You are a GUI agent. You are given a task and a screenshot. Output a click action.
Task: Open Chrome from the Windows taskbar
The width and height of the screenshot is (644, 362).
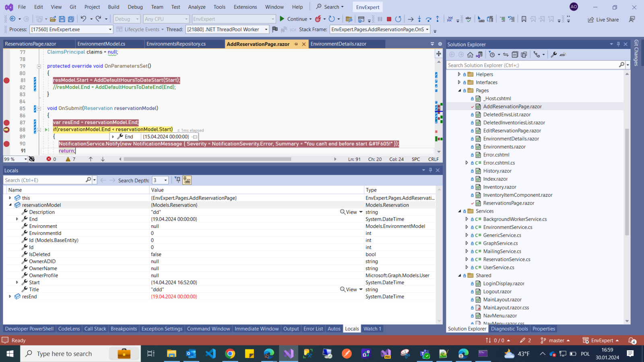coord(230,354)
